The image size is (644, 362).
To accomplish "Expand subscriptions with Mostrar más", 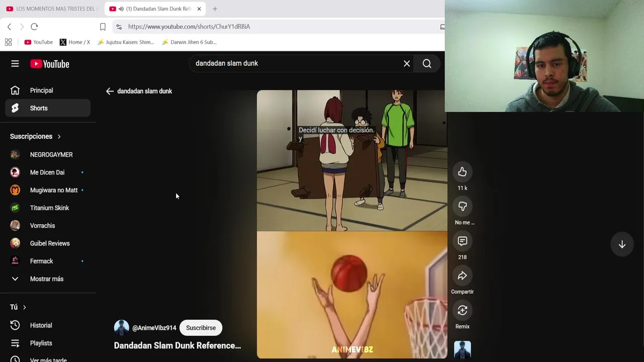I will (48, 279).
